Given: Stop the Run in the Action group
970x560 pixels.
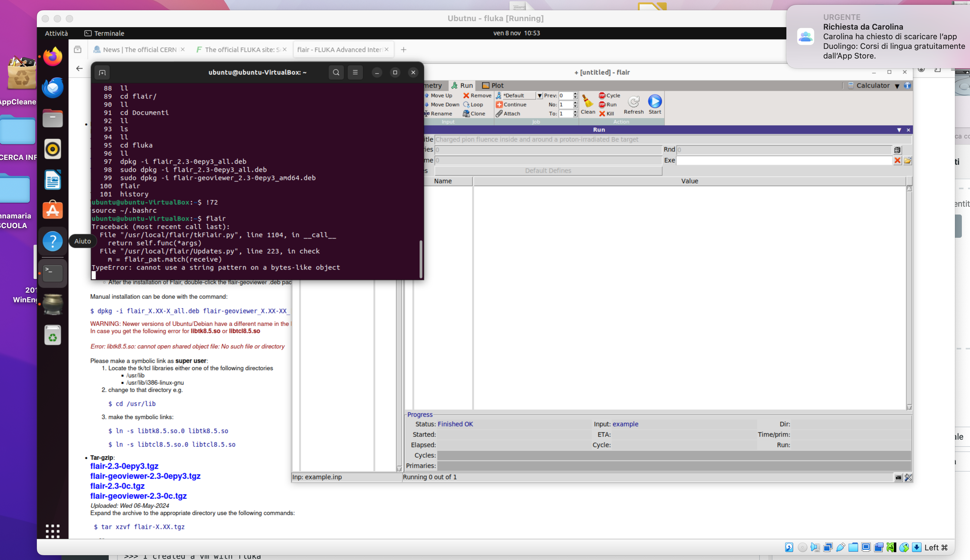Looking at the screenshot, I should click(608, 105).
